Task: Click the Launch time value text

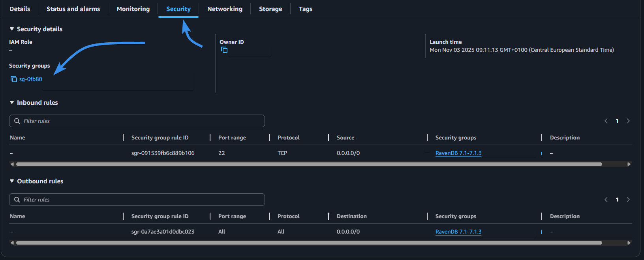Action: point(522,50)
